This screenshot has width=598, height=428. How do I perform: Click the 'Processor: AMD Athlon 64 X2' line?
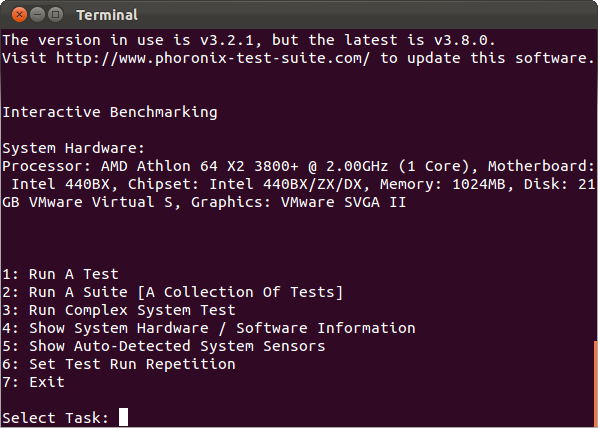pos(298,166)
